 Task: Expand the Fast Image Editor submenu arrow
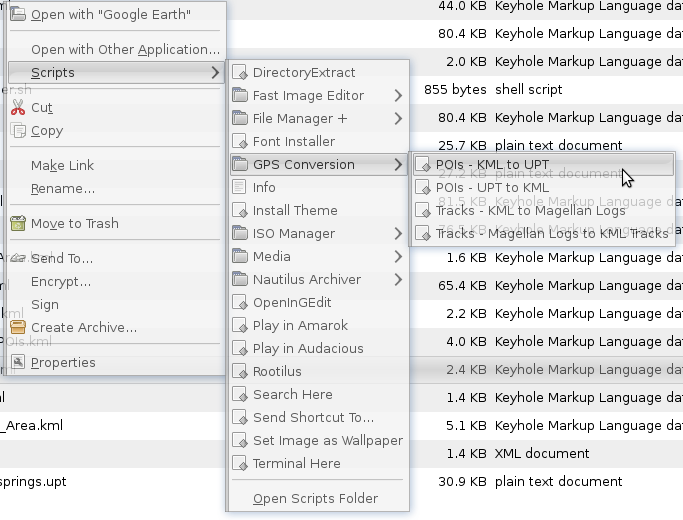[x=398, y=95]
